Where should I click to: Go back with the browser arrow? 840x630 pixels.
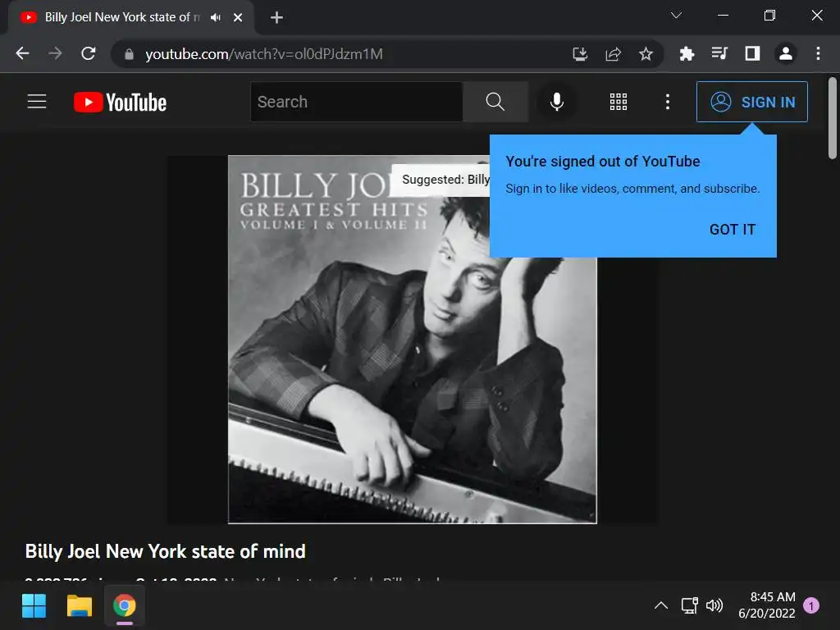coord(22,53)
